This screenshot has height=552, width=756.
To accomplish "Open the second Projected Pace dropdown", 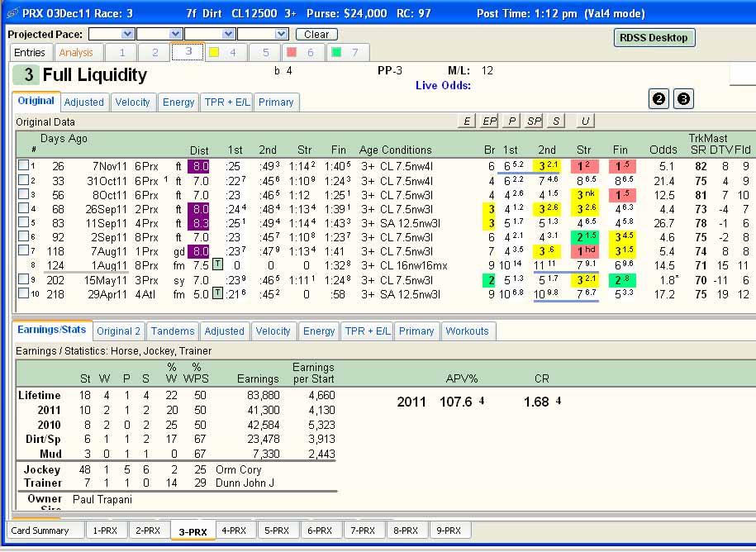I will click(x=175, y=34).
